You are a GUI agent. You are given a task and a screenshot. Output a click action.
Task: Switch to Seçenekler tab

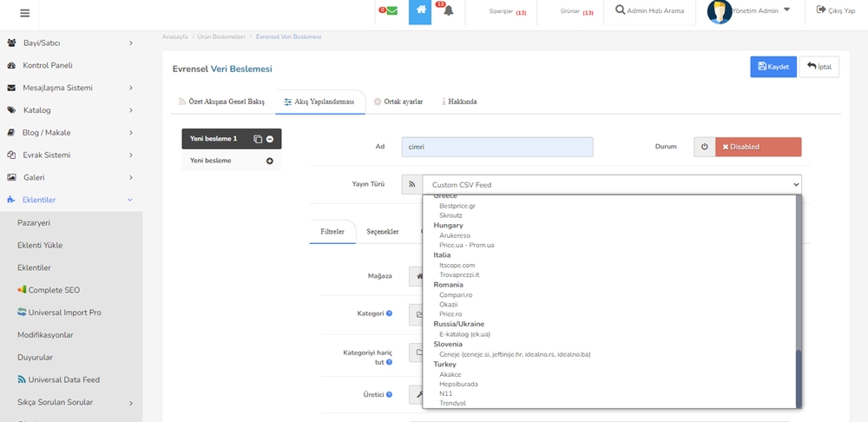tap(383, 232)
